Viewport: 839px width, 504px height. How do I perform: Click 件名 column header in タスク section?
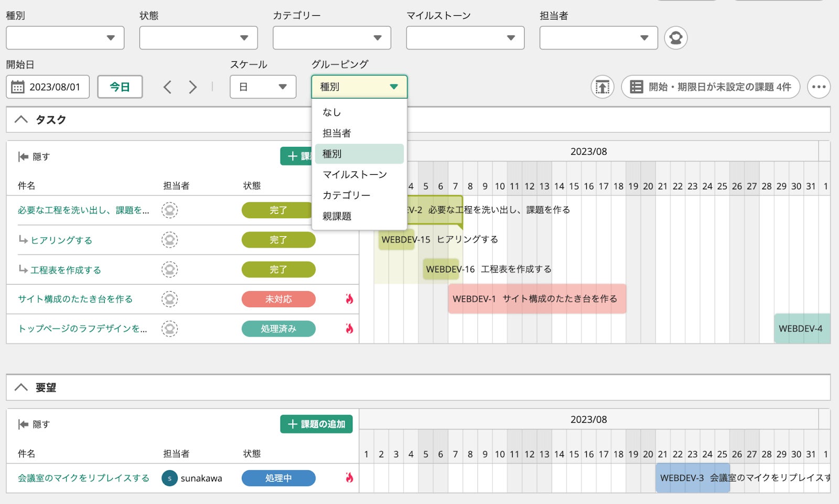(27, 186)
